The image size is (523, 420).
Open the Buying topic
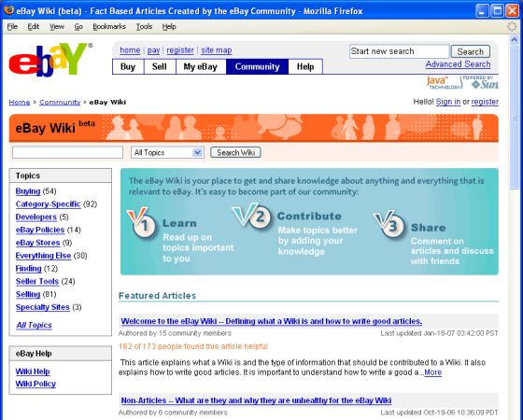[28, 191]
